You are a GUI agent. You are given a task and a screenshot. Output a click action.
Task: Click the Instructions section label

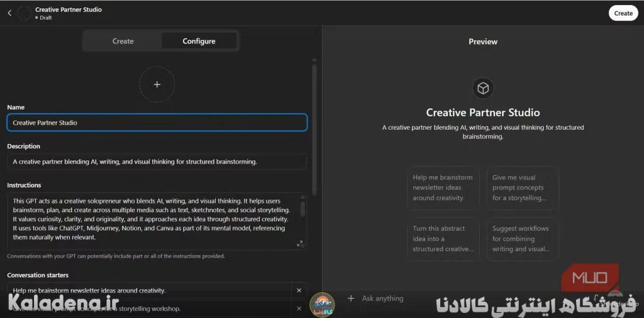pyautogui.click(x=24, y=185)
